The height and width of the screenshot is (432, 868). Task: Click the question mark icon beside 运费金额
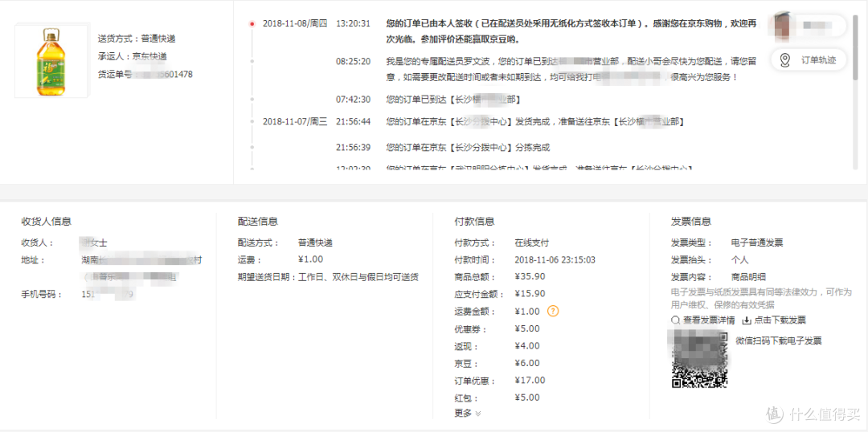click(552, 311)
